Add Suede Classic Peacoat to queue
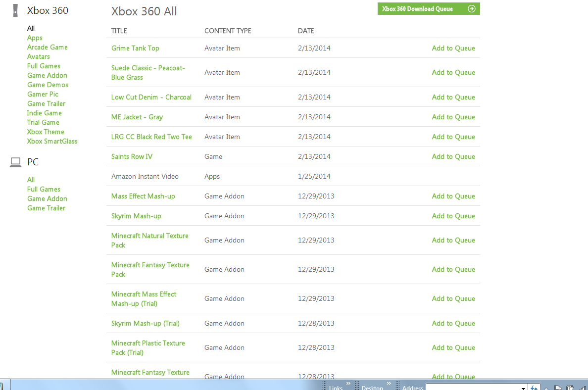This screenshot has height=390, width=588. point(453,73)
